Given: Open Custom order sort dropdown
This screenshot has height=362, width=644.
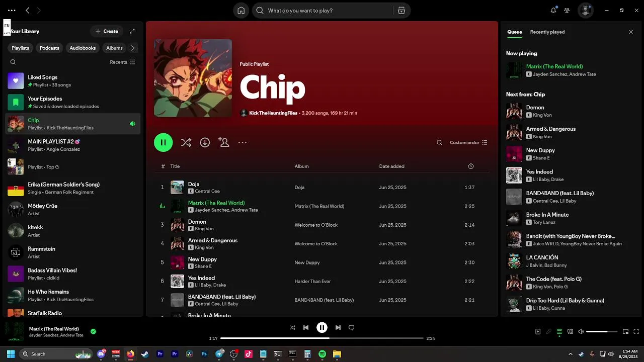Looking at the screenshot, I should [x=468, y=143].
